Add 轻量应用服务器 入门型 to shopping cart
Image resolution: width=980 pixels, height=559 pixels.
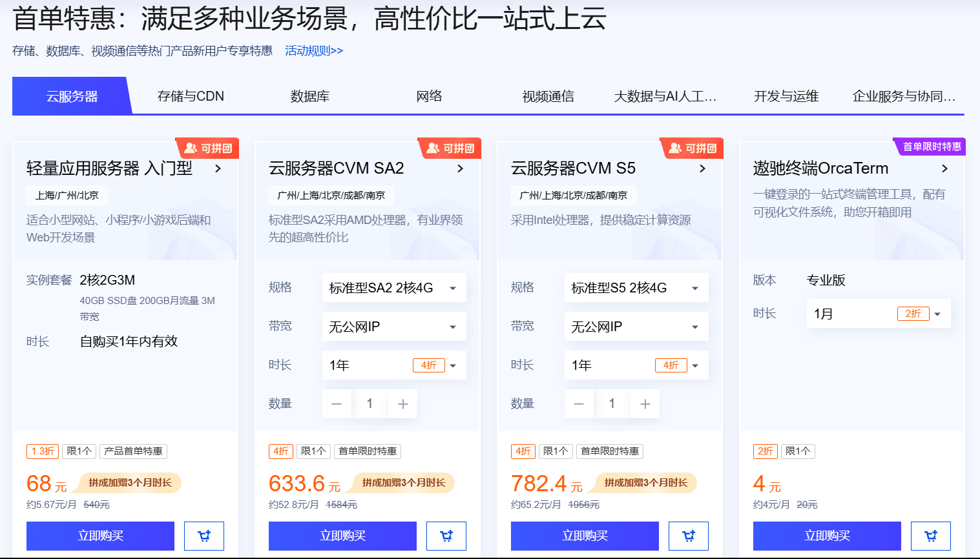[x=204, y=536]
